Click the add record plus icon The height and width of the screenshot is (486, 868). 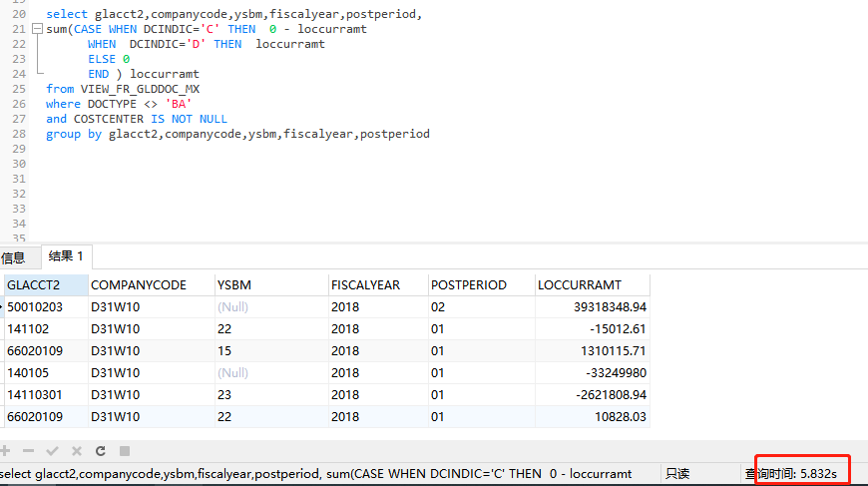6,451
